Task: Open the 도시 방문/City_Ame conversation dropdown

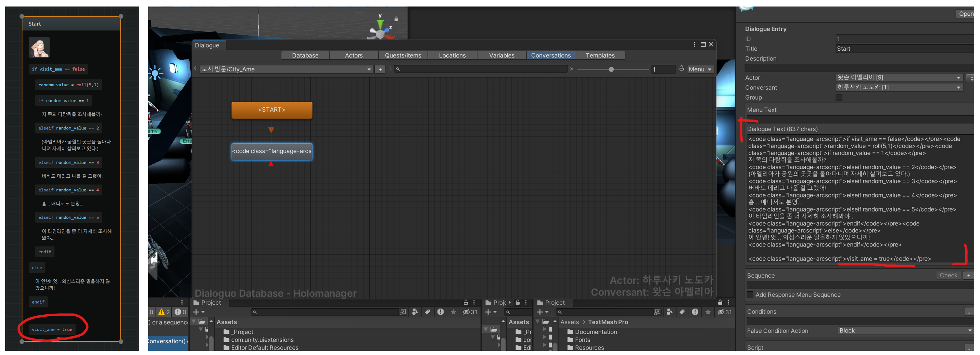Action: pyautogui.click(x=286, y=69)
